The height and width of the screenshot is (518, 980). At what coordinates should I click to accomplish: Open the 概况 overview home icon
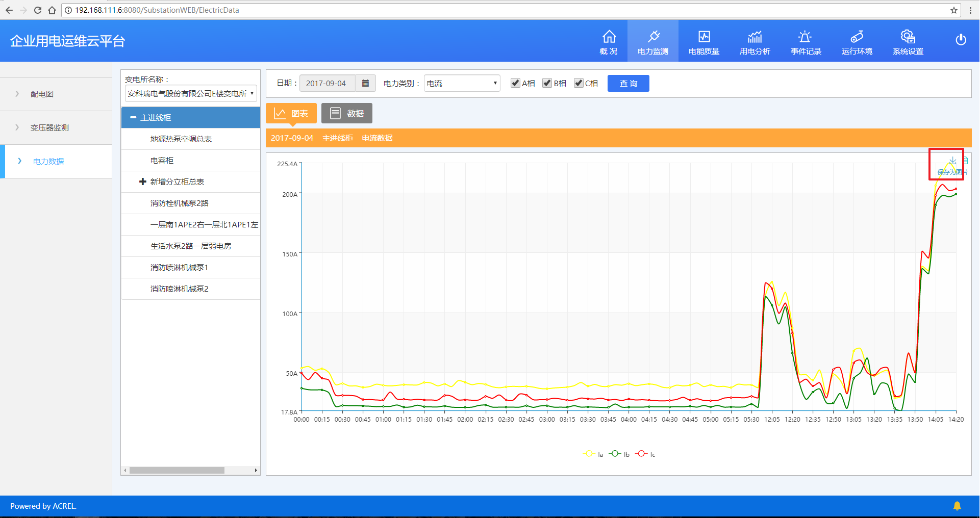click(x=609, y=37)
